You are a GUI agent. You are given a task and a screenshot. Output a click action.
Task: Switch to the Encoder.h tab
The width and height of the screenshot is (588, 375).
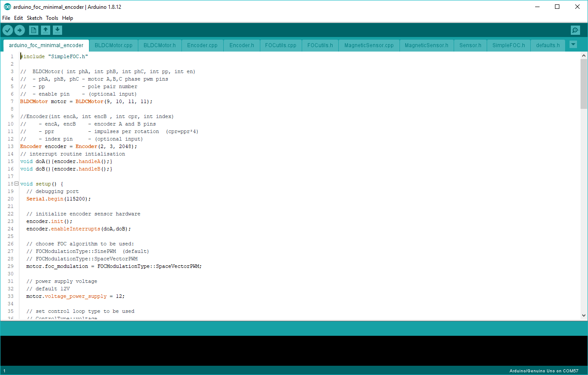tap(242, 45)
